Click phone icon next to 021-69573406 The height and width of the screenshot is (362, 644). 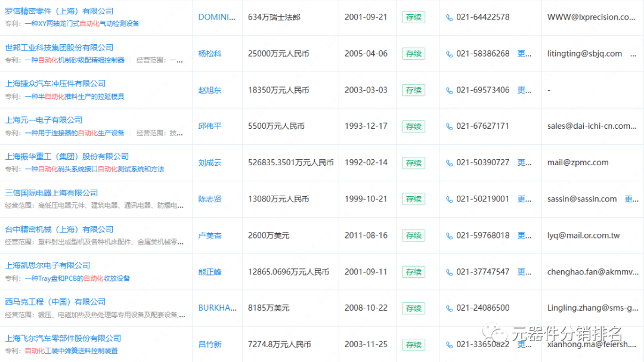tap(450, 91)
